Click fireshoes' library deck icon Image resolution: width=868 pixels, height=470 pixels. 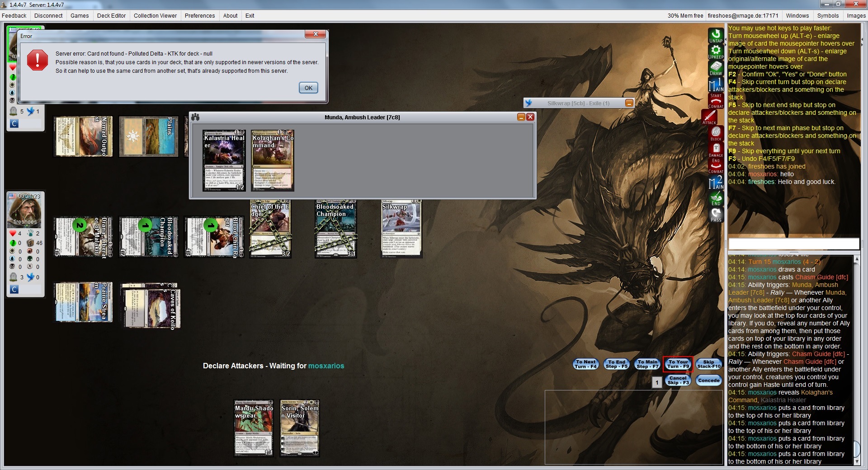pyautogui.click(x=30, y=243)
